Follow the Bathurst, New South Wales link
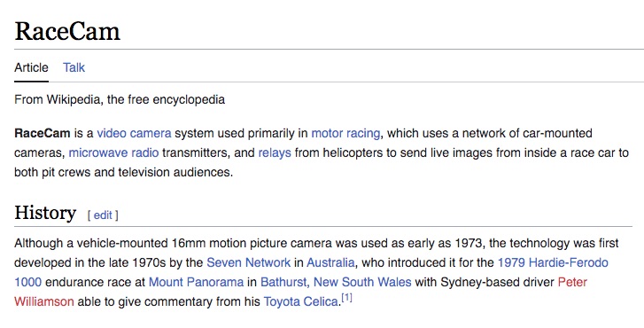This screenshot has width=644, height=328. click(336, 282)
